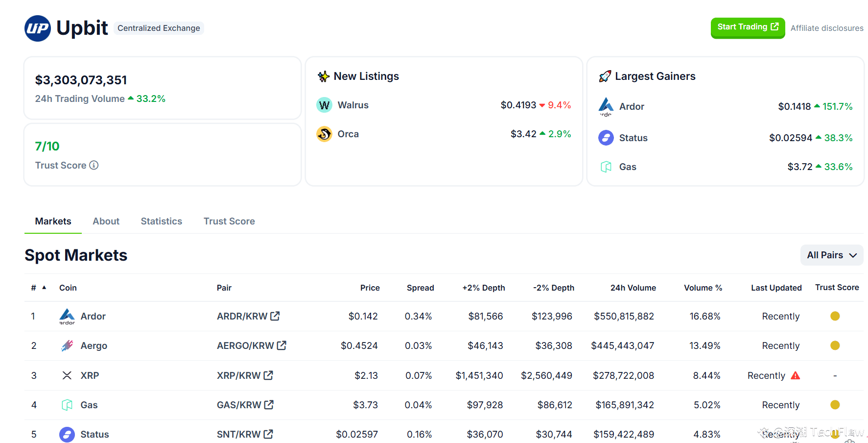Viewport: 868px width, 443px height.
Task: Open external link icon beside GAS/KRW
Action: tap(269, 405)
